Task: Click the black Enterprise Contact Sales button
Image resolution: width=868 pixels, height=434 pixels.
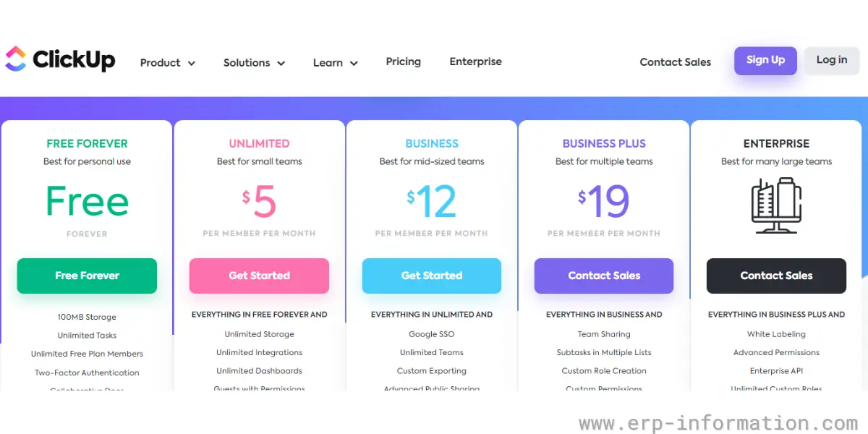Action: [x=776, y=276]
